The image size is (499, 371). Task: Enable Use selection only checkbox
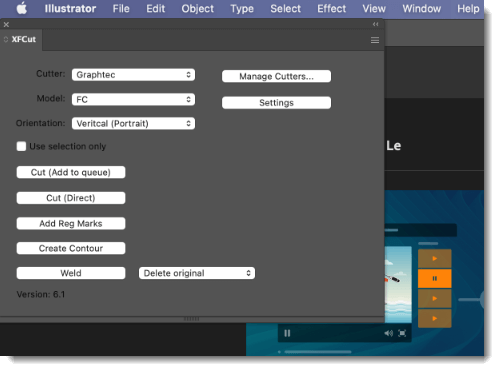click(21, 146)
